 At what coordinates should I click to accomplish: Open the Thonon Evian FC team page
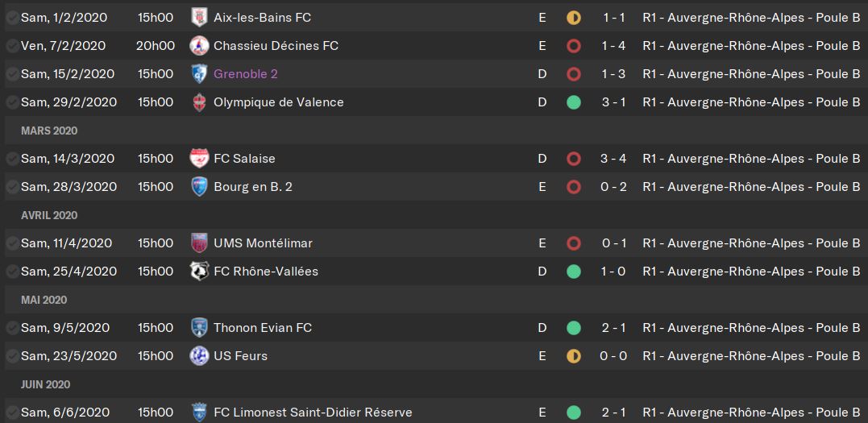[x=263, y=328]
